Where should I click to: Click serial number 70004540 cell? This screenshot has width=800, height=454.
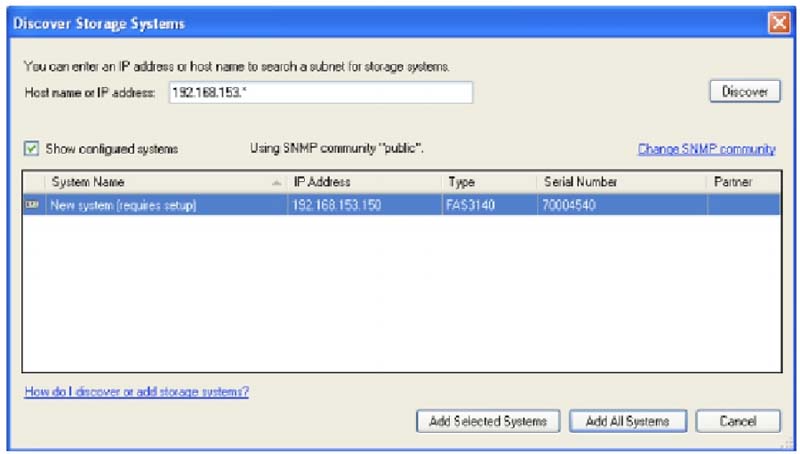click(568, 205)
